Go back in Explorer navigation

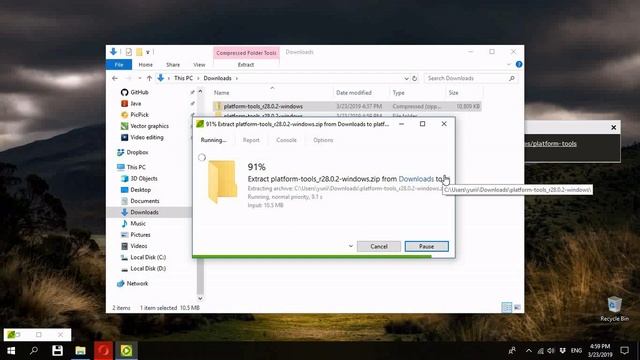115,78
